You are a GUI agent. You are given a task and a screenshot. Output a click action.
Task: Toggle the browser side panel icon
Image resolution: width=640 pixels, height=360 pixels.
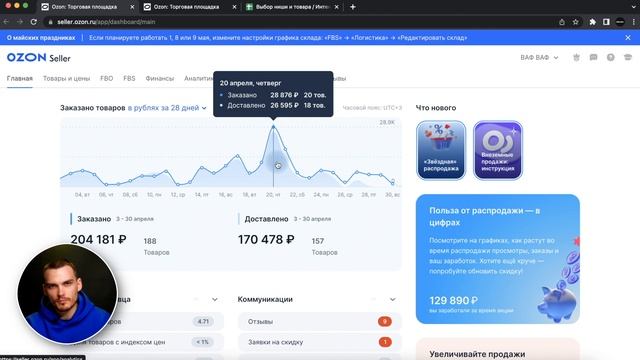click(606, 22)
